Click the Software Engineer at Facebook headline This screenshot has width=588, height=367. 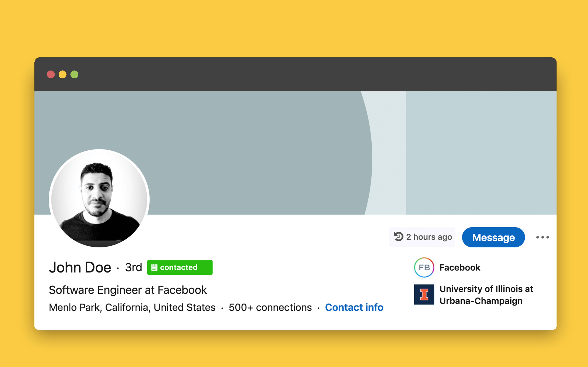click(x=128, y=290)
